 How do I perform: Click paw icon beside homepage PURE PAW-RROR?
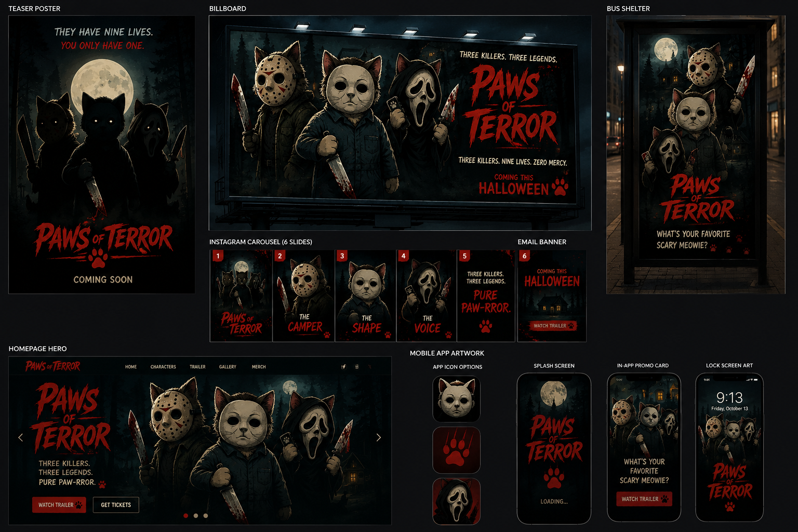[x=102, y=484]
